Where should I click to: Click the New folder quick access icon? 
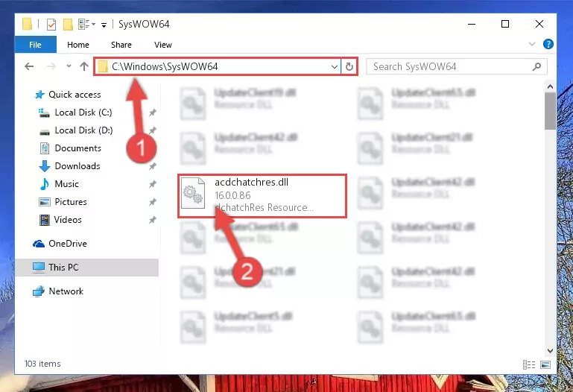tap(68, 25)
